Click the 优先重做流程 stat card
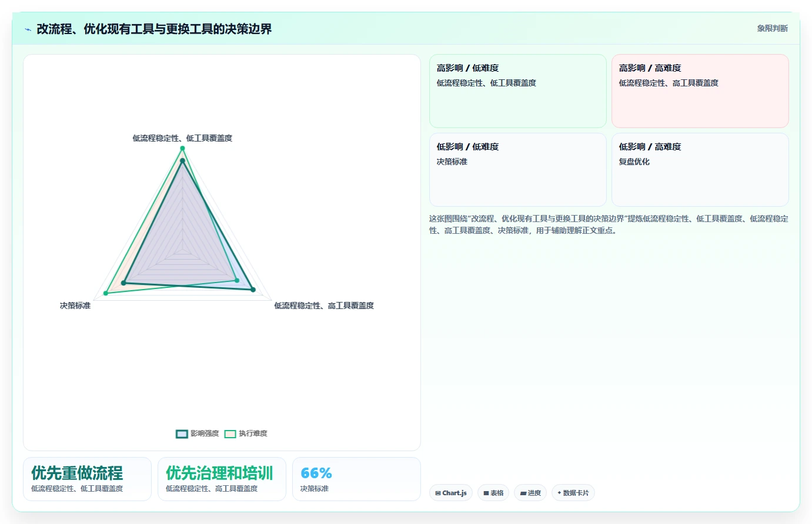 [x=88, y=479]
